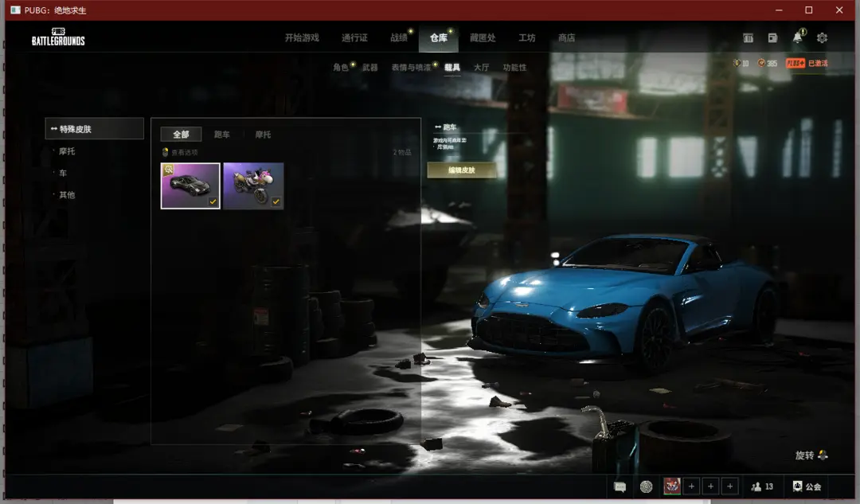Toggle the equipped checkmark on sports car skin
Screen dimensions: 860x504
point(213,201)
